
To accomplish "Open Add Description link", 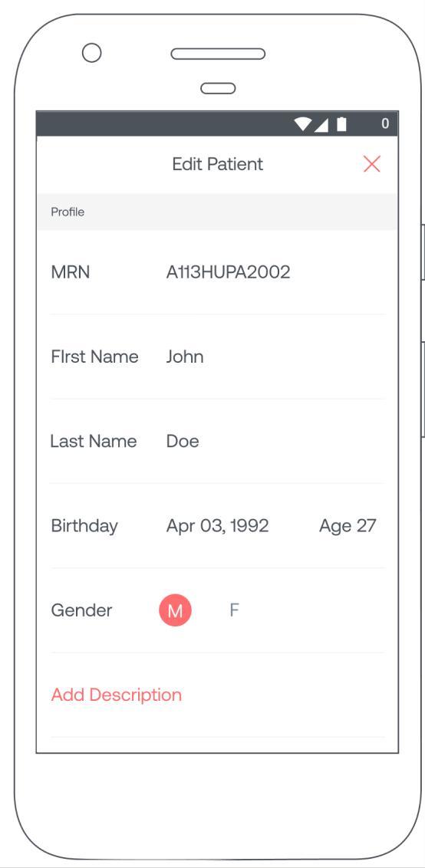I will (117, 695).
